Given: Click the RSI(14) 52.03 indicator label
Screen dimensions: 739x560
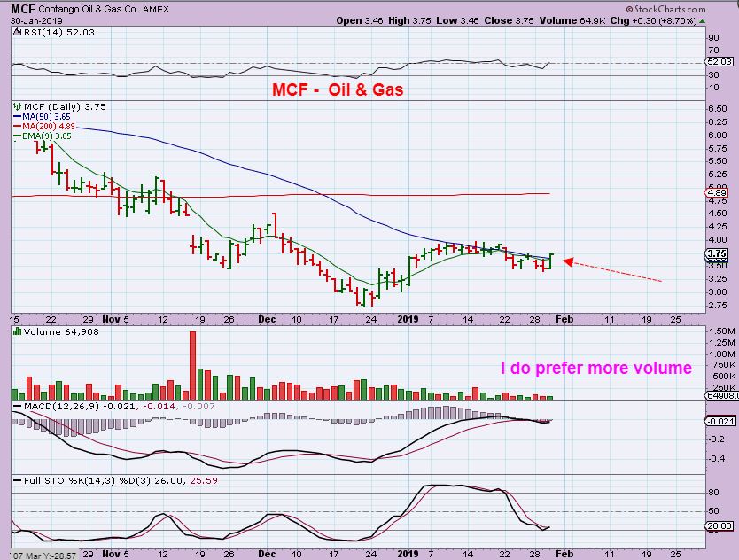Looking at the screenshot, I should [58, 33].
